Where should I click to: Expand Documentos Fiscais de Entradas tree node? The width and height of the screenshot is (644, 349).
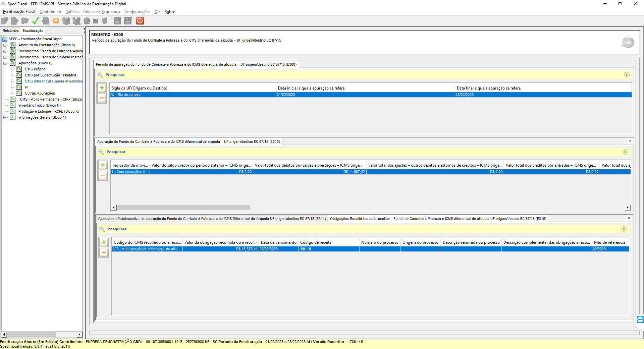point(5,51)
